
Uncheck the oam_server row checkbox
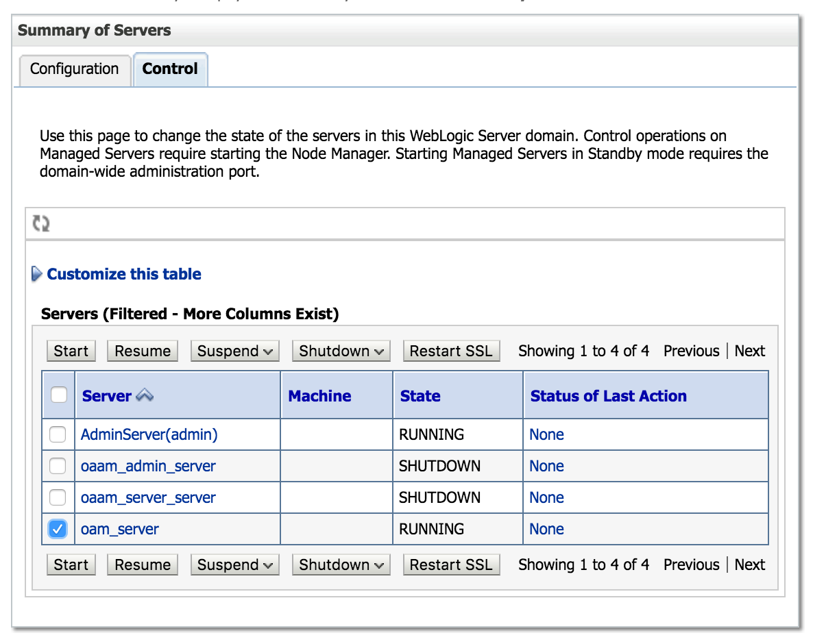(x=58, y=529)
